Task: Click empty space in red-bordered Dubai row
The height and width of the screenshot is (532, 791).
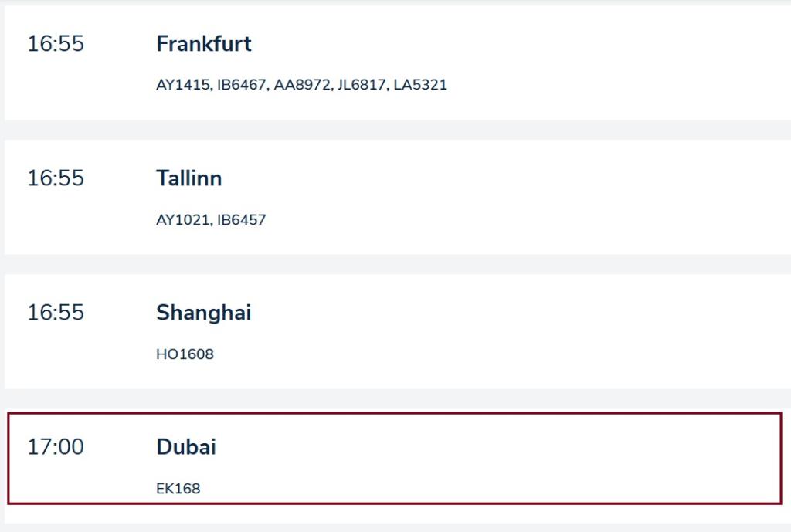Action: [541, 459]
